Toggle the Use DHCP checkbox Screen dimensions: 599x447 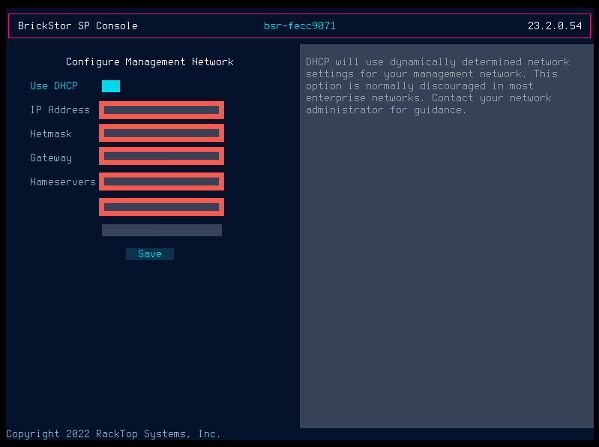111,86
